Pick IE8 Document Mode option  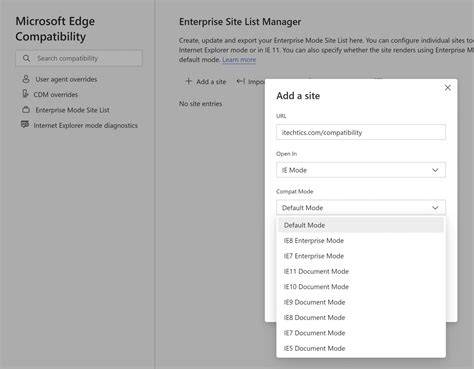coord(361,317)
